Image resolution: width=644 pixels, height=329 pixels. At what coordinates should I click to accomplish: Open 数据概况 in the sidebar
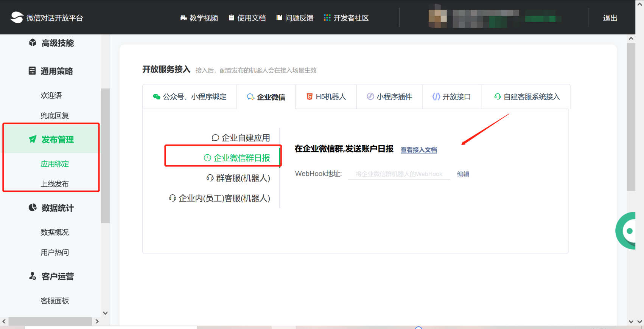[54, 232]
